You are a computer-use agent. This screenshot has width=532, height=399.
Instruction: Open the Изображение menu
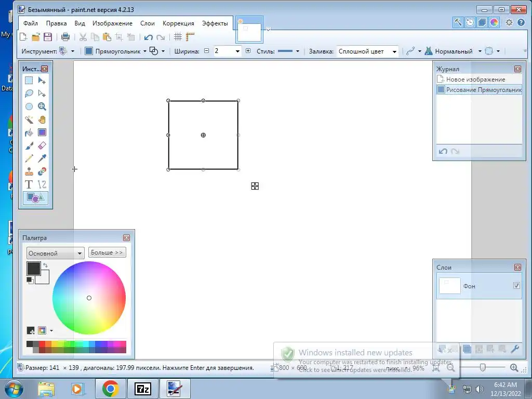pos(112,23)
